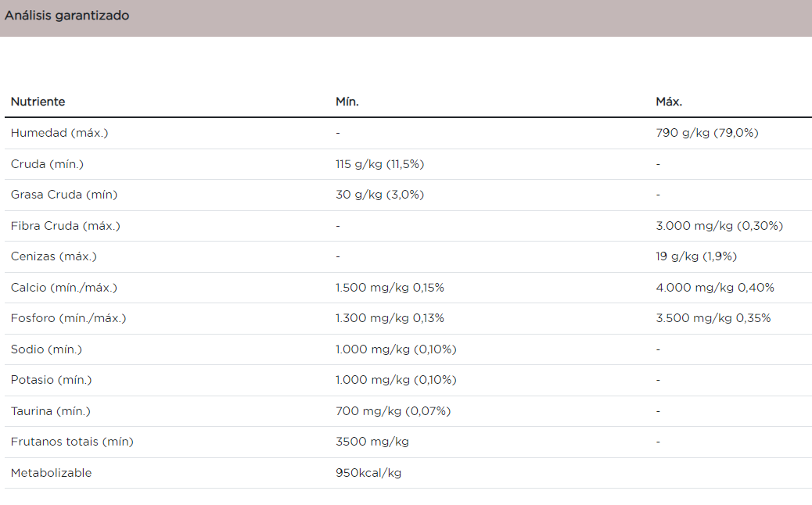Click Calcio maximum value 4.000 mg/kg 0,40%
812x505 pixels.
(x=715, y=288)
